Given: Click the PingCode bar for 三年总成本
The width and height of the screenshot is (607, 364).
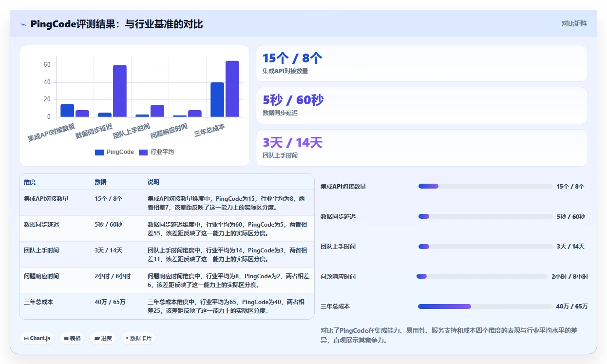Looking at the screenshot, I should click(217, 100).
